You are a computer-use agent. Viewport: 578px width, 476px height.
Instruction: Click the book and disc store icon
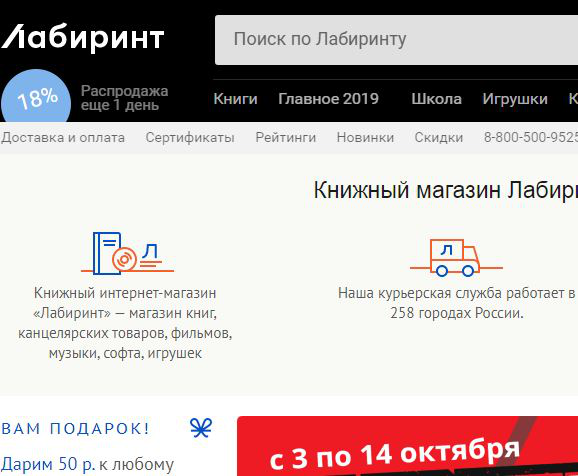click(x=127, y=253)
